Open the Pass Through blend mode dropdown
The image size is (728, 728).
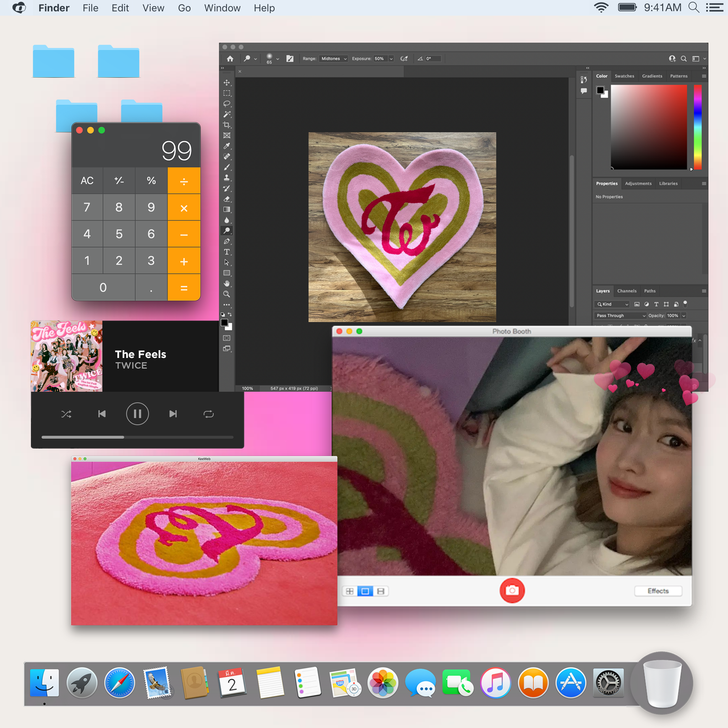pyautogui.click(x=621, y=315)
